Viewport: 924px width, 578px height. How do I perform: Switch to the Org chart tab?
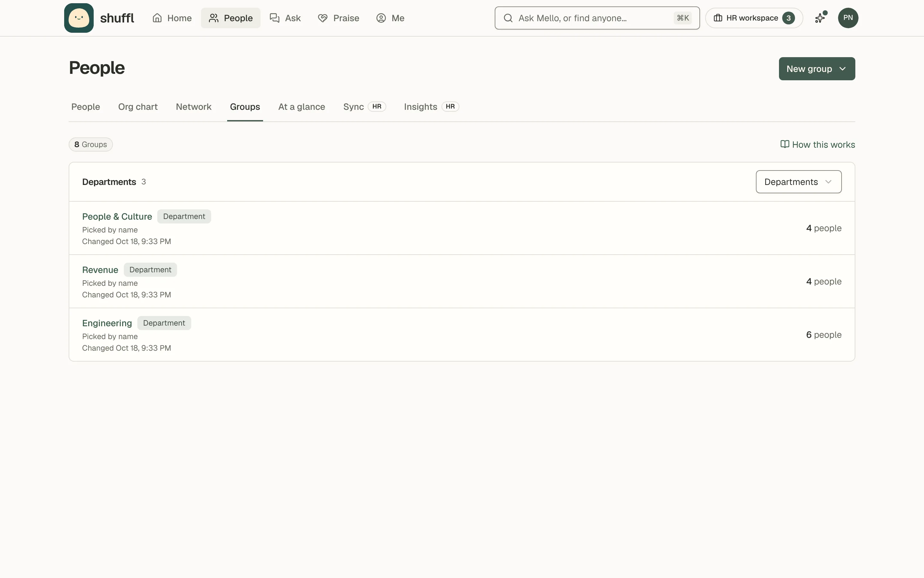coord(138,107)
